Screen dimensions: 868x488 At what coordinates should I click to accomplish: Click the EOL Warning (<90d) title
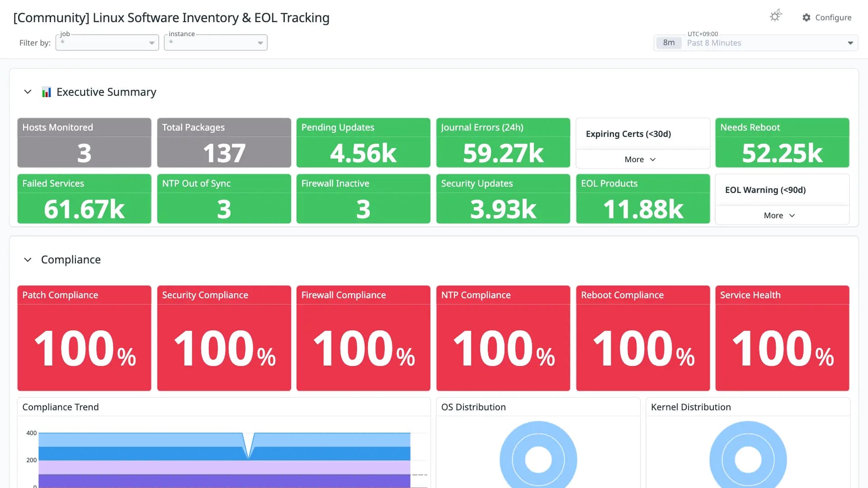(765, 190)
